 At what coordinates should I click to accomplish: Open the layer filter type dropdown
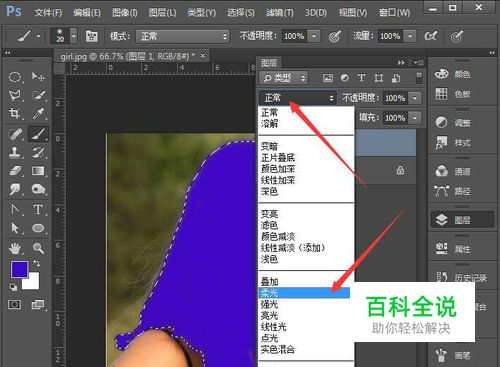click(284, 78)
